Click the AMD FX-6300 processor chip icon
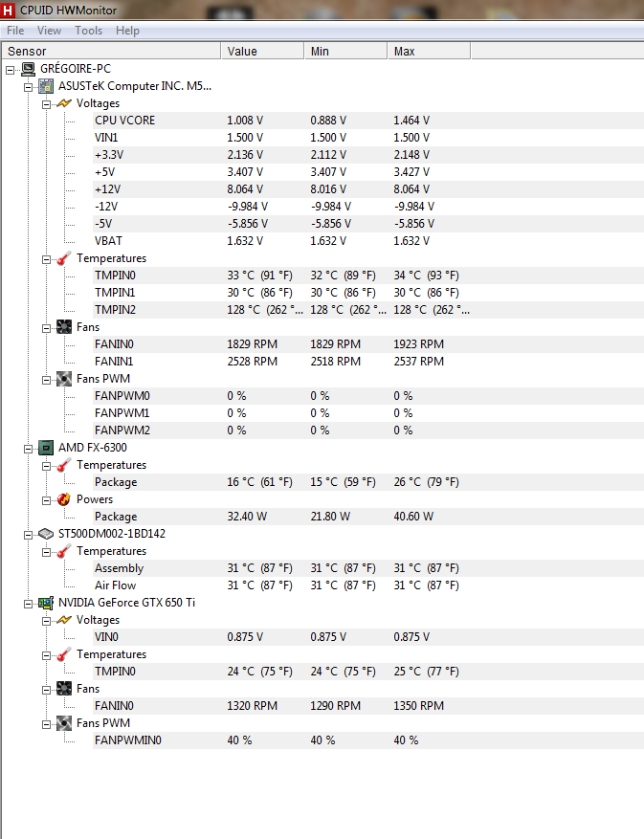Image resolution: width=644 pixels, height=839 pixels. [46, 448]
